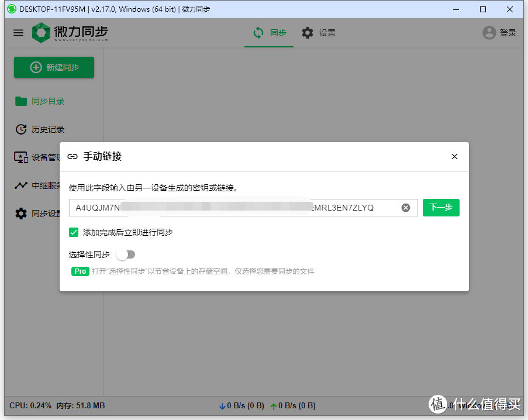This screenshot has width=528, height=420.
Task: Select the 同步 tab at top
Action: (269, 33)
